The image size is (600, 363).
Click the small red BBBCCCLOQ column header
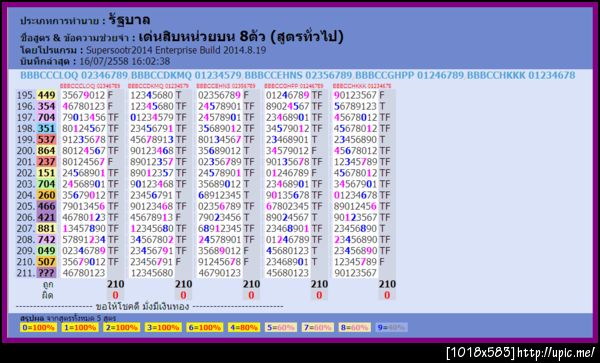click(x=90, y=86)
